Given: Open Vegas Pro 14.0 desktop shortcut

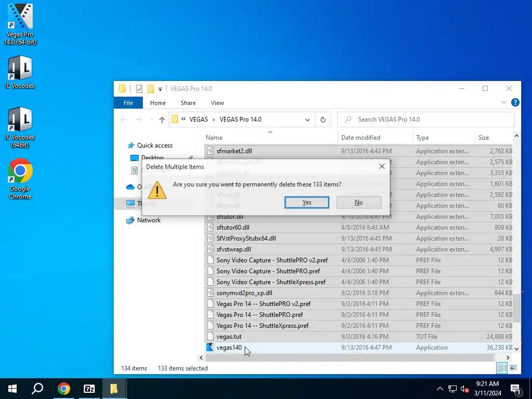Looking at the screenshot, I should (20, 24).
